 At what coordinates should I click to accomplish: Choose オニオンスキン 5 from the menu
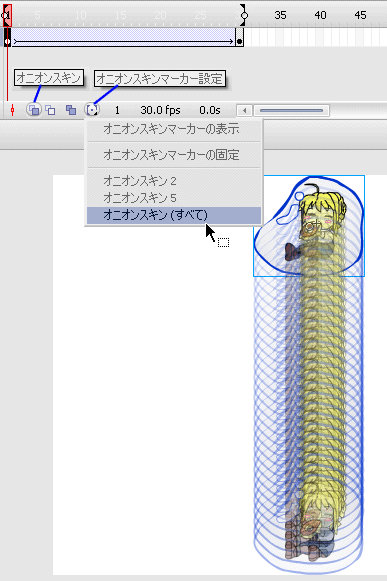tap(174, 198)
